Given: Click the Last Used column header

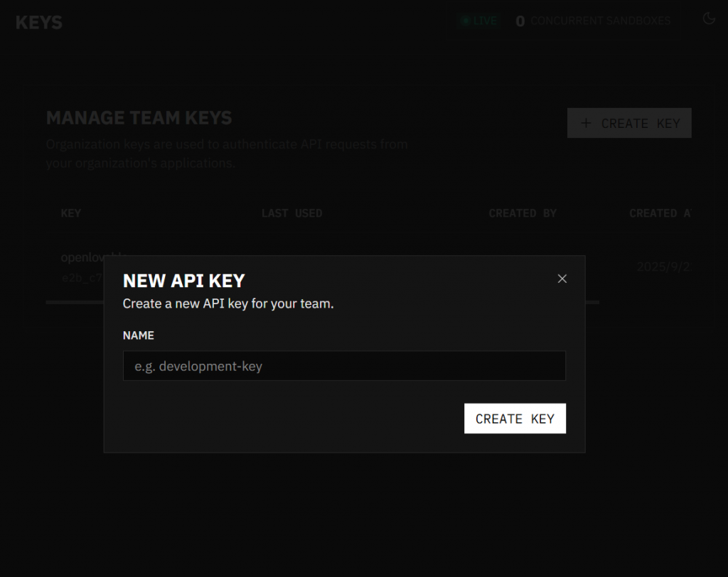Looking at the screenshot, I should [291, 213].
